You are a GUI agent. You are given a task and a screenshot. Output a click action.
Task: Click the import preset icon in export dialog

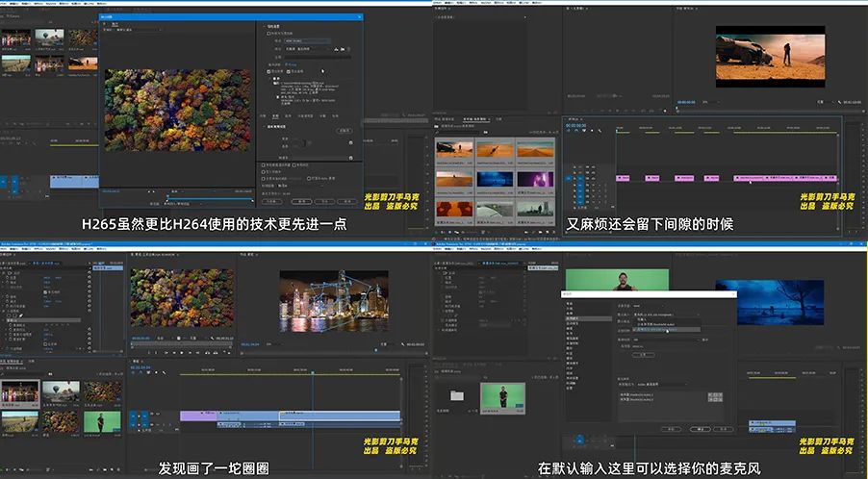(343, 48)
